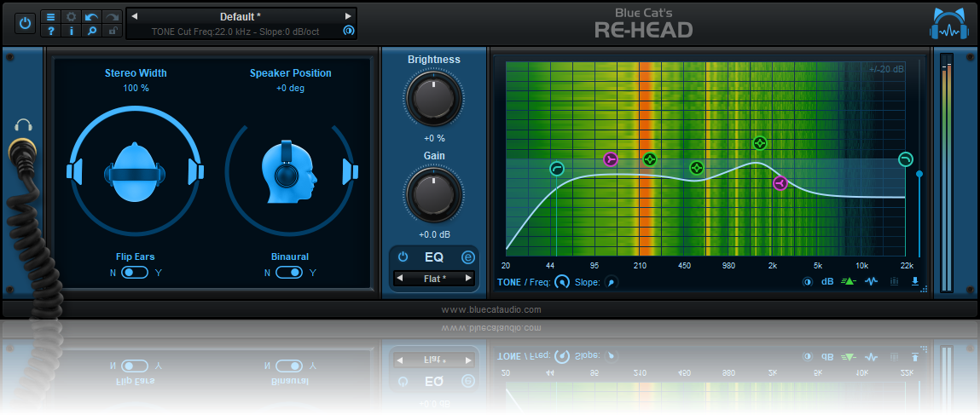The height and width of the screenshot is (415, 980).
Task: Click the undo arrow icon
Action: coord(92,16)
